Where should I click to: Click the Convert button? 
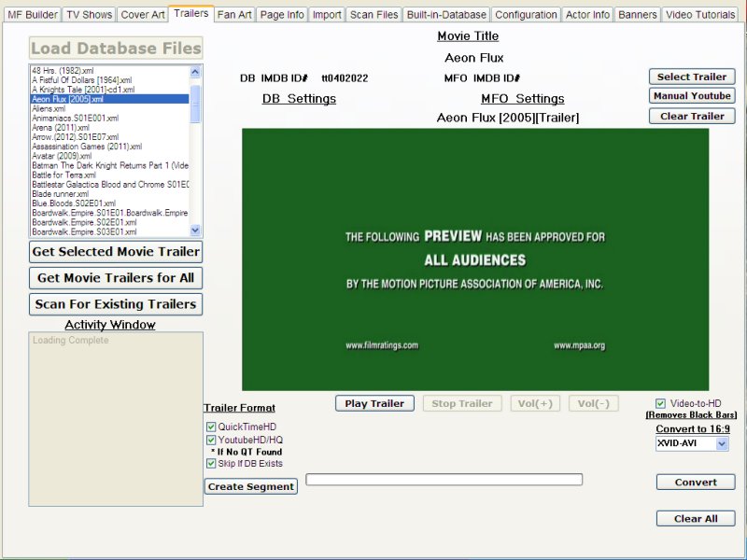click(695, 483)
